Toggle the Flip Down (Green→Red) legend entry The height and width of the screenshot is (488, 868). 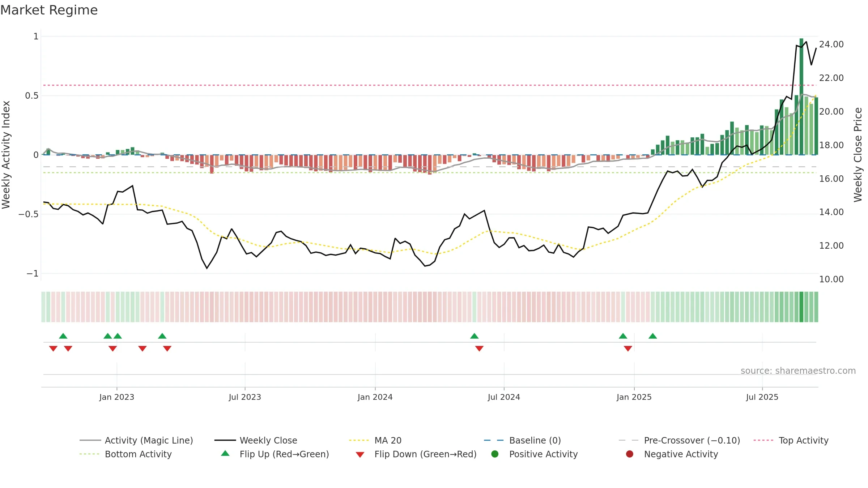416,454
